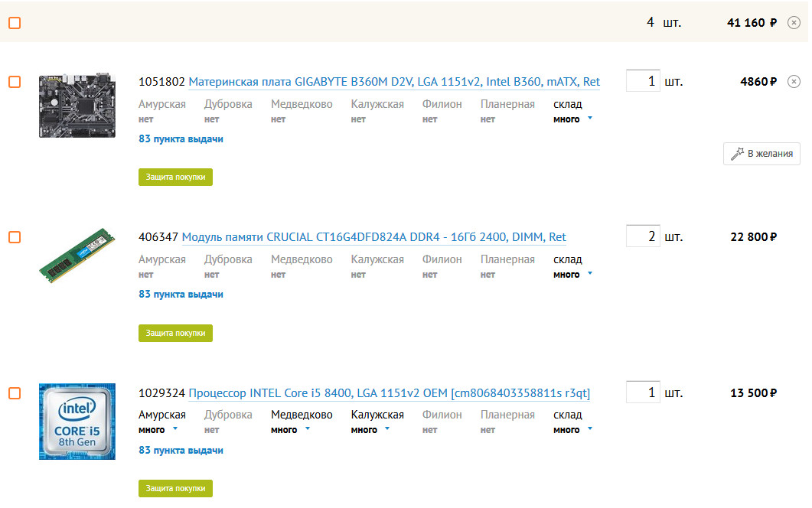Open Процессор INTEL Core i5 8400 link

[x=390, y=393]
